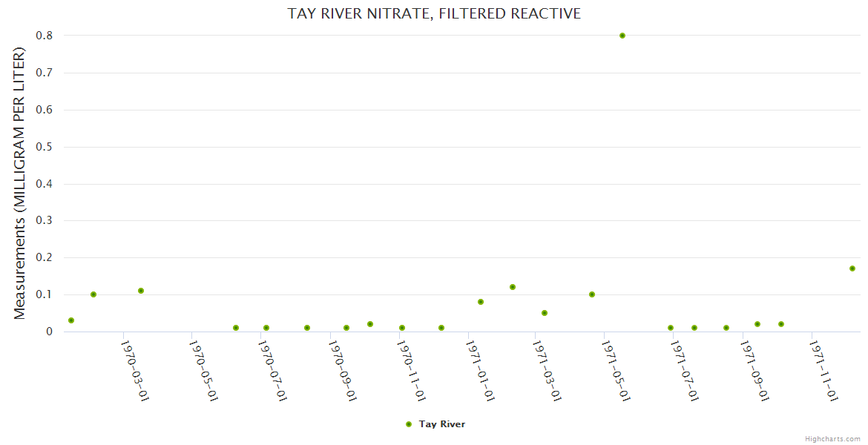Click the last data point near 0.17
The width and height of the screenshot is (868, 445).
pos(852,268)
